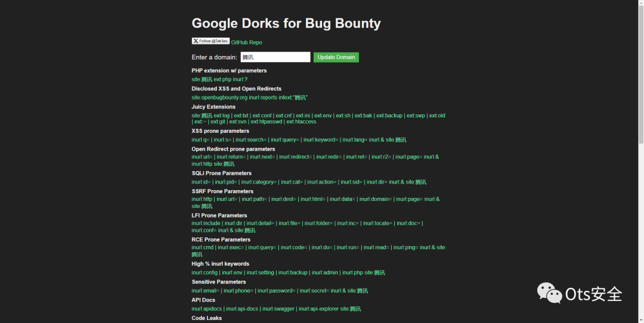
Task: Click the 'LFI Prone Parameters' heading
Action: coord(221,216)
